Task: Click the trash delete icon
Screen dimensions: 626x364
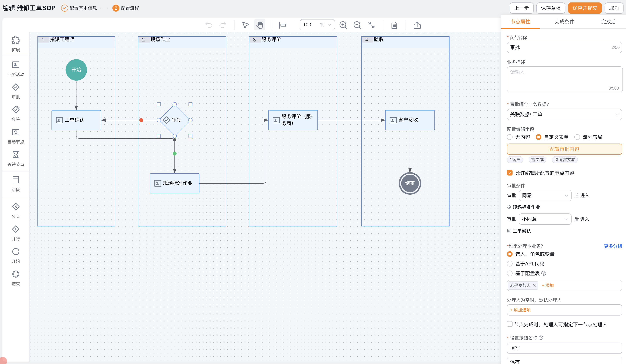Action: pyautogui.click(x=394, y=25)
